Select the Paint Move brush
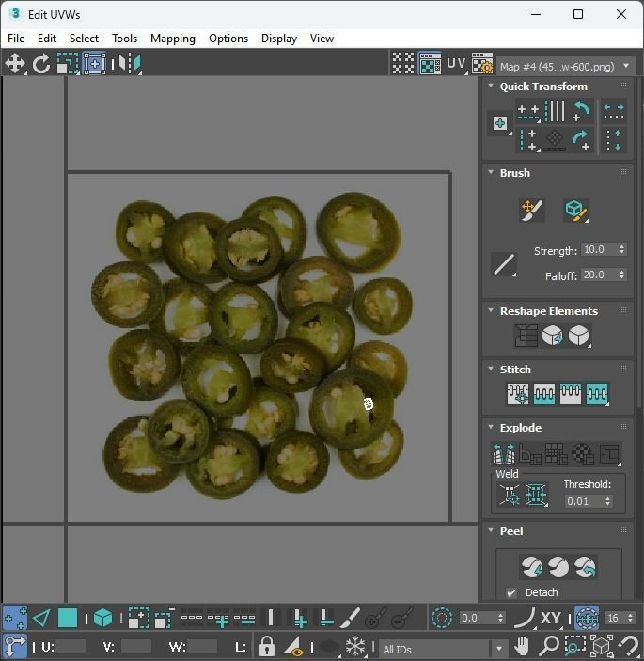The image size is (644, 661). point(532,210)
